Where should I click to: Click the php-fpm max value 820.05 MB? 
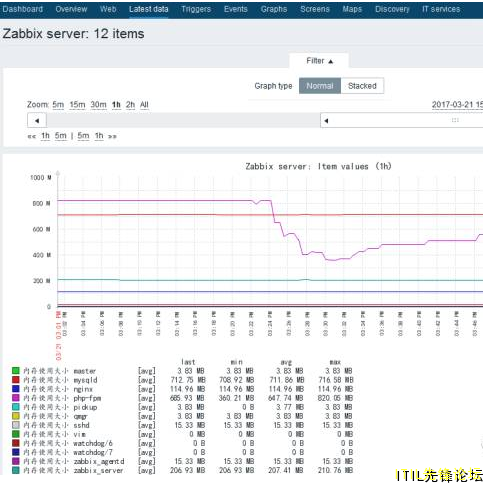click(x=335, y=398)
